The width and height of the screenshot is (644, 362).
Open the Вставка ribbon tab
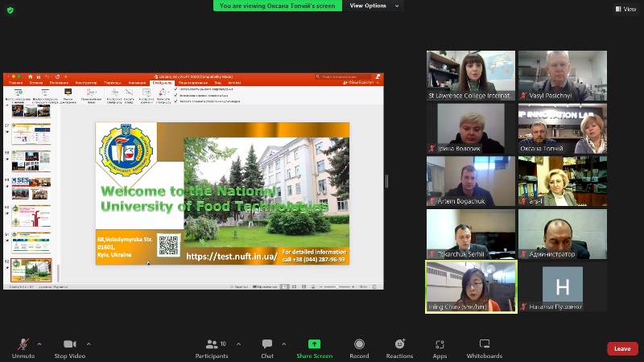tap(36, 83)
